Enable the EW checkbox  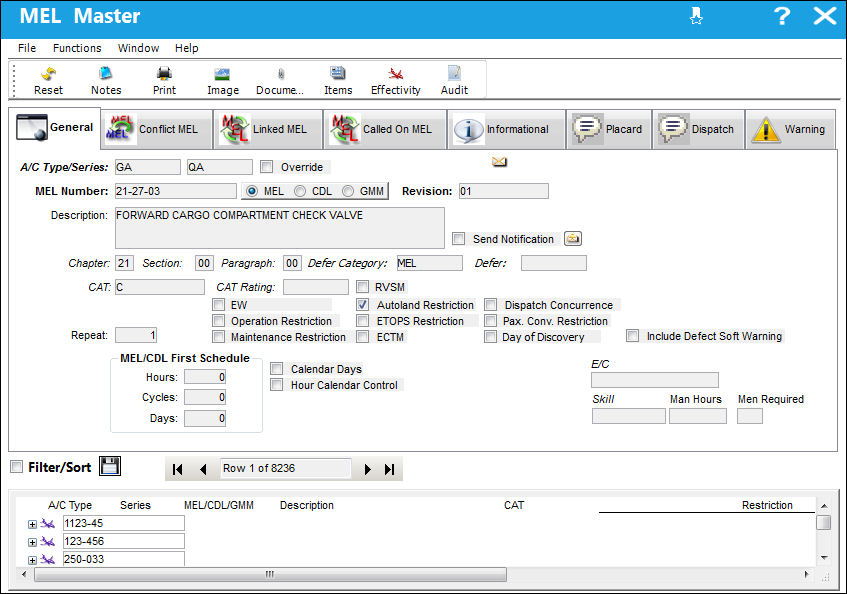tap(218, 305)
